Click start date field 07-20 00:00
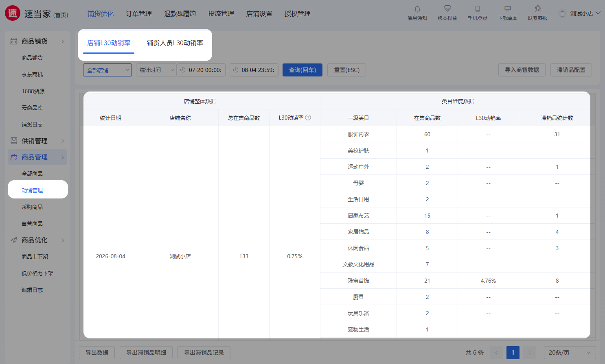Image resolution: width=605 pixels, height=364 pixels. pos(201,70)
